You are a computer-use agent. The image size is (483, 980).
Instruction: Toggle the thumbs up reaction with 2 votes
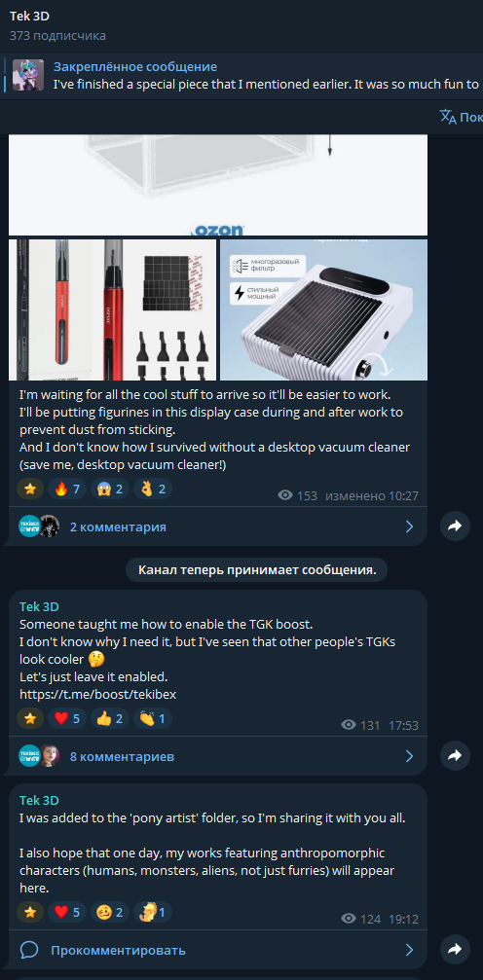coord(110,719)
